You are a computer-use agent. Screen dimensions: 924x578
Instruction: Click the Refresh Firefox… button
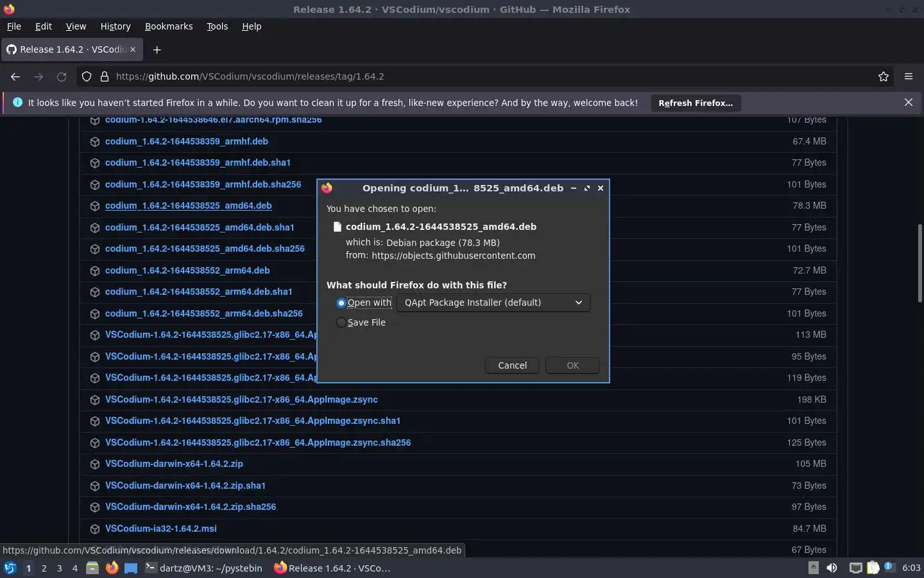pyautogui.click(x=696, y=103)
